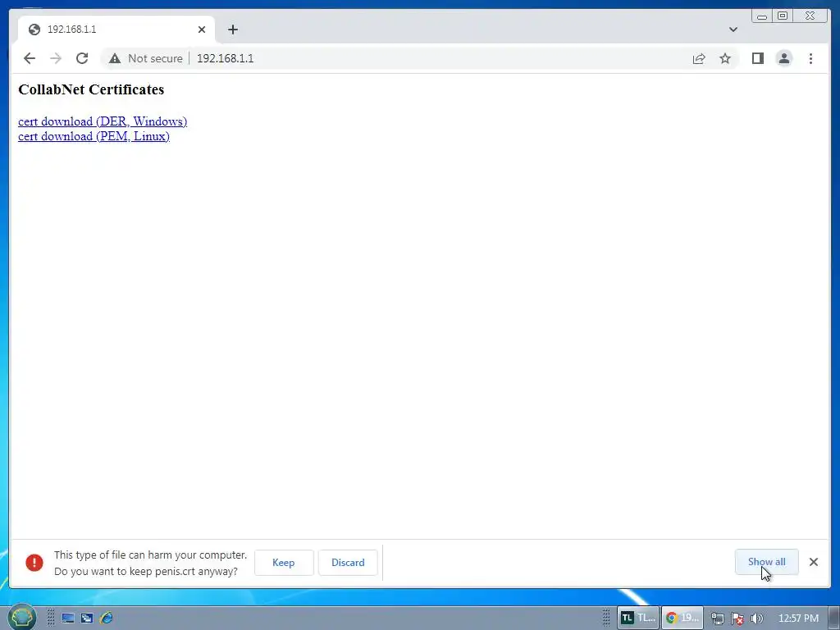Image resolution: width=840 pixels, height=630 pixels.
Task: Close the 192.168.1.1 tab
Action: (202, 30)
